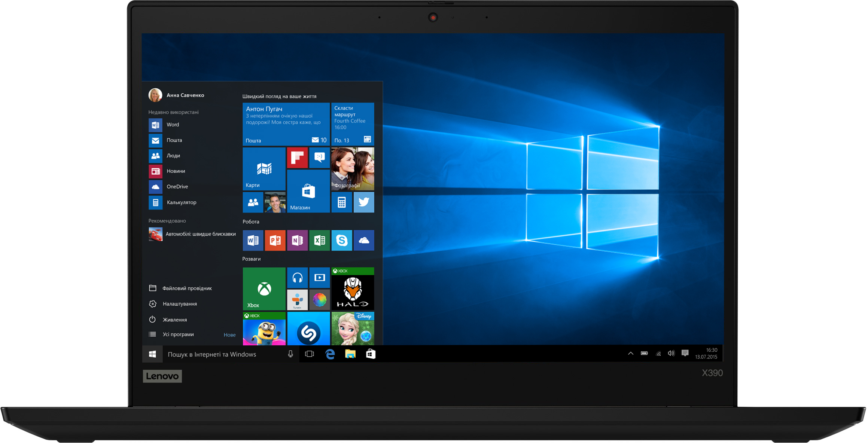Open the Flipboard tile
Viewport: 868px width, 443px height.
click(x=297, y=158)
